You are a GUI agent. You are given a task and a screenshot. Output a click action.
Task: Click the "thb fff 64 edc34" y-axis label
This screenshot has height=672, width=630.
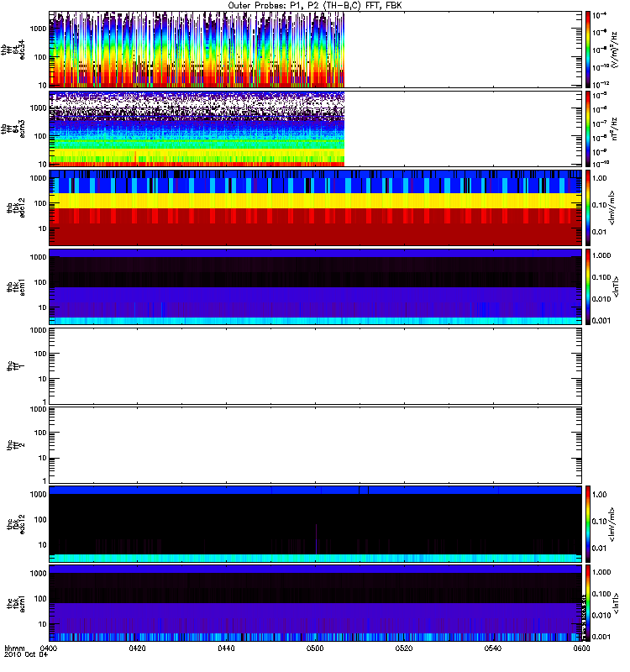[13, 50]
